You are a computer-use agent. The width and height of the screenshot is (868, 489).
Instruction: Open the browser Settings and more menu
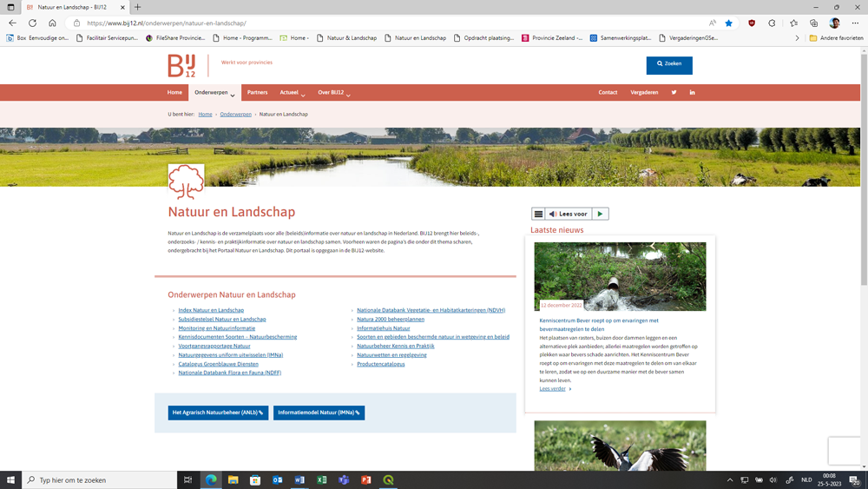tap(855, 23)
